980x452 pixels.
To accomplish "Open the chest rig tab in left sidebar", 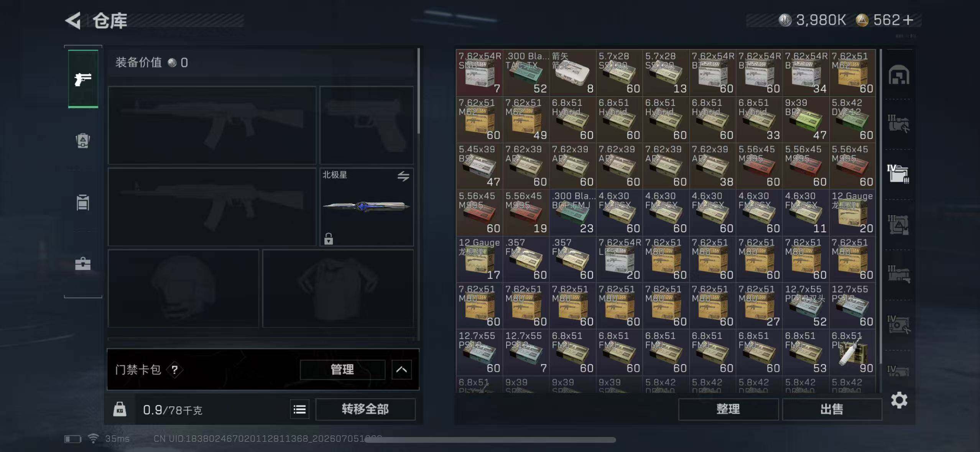I will click(x=83, y=202).
